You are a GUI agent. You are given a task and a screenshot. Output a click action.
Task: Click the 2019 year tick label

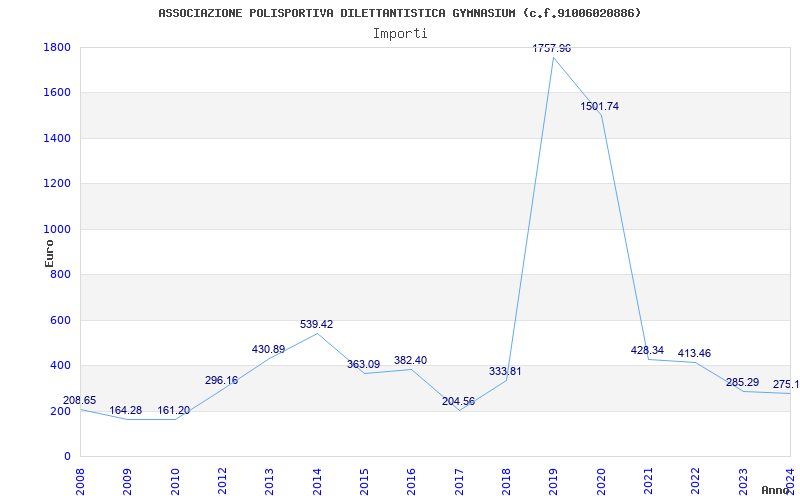point(554,482)
